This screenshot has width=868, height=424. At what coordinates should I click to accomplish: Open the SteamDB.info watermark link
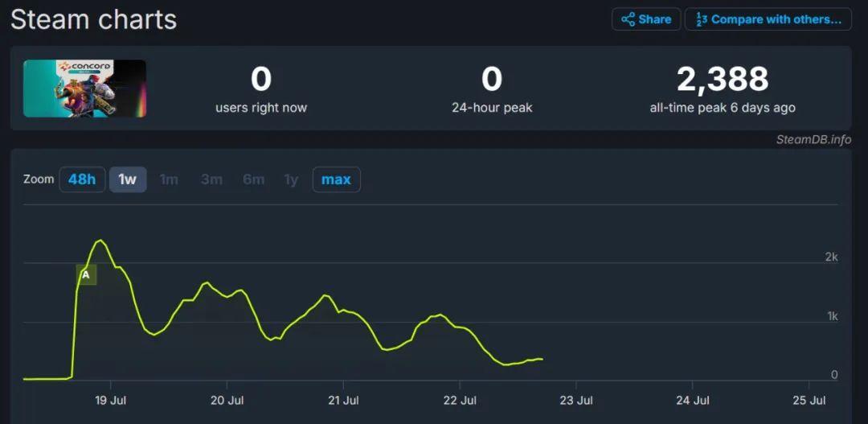click(813, 139)
